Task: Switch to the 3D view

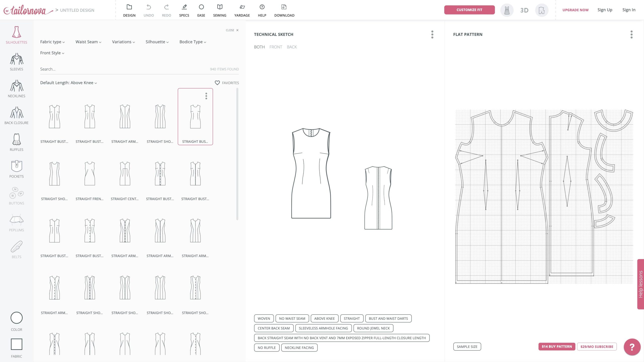Action: (524, 10)
